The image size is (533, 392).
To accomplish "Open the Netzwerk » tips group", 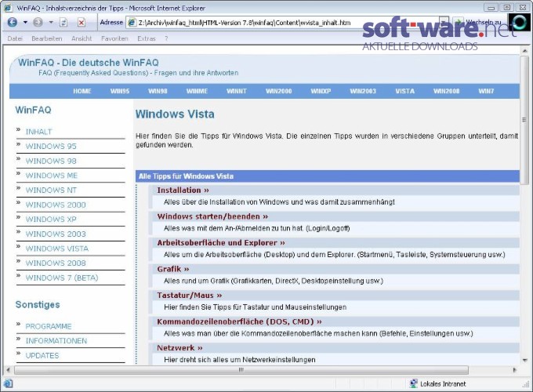I will [179, 348].
